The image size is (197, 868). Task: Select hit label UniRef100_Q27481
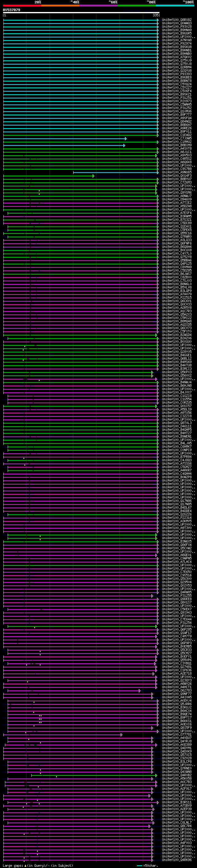[x=177, y=667]
